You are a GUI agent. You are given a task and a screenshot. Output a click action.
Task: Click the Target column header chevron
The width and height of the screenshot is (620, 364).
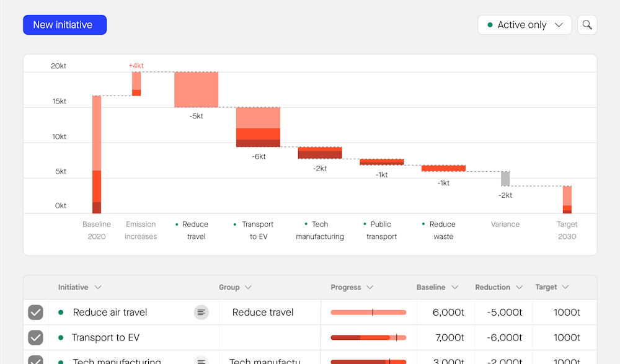pyautogui.click(x=564, y=287)
